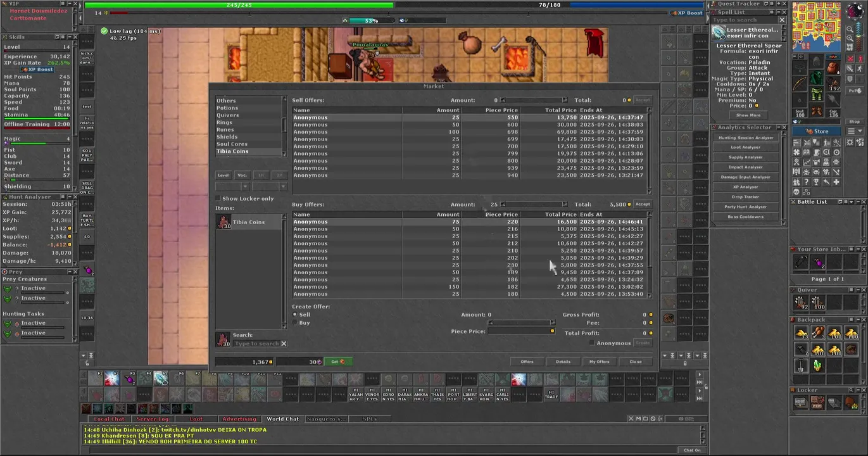The width and height of the screenshot is (868, 456).
Task: Clear the Market item search field
Action: tap(284, 343)
